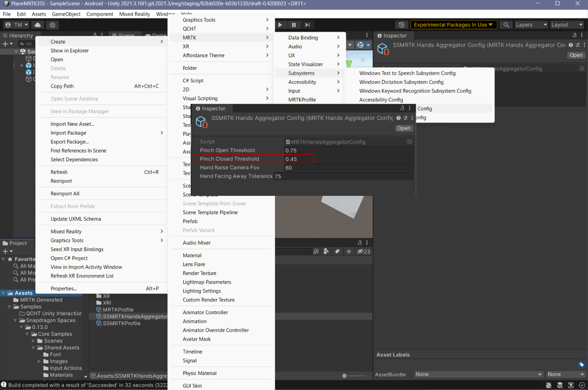Expand the Scenes folder in Project tree

point(33,341)
